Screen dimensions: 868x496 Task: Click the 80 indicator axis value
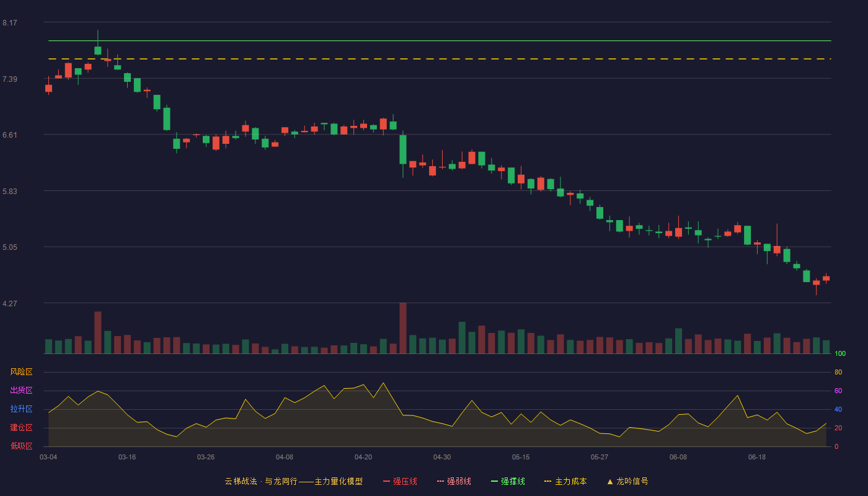(x=838, y=372)
